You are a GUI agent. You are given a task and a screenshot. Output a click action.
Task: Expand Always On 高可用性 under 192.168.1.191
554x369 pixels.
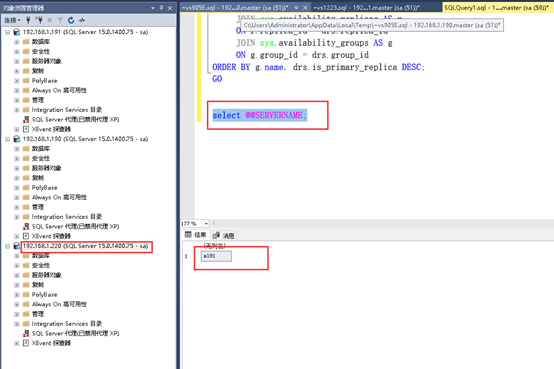coord(17,90)
